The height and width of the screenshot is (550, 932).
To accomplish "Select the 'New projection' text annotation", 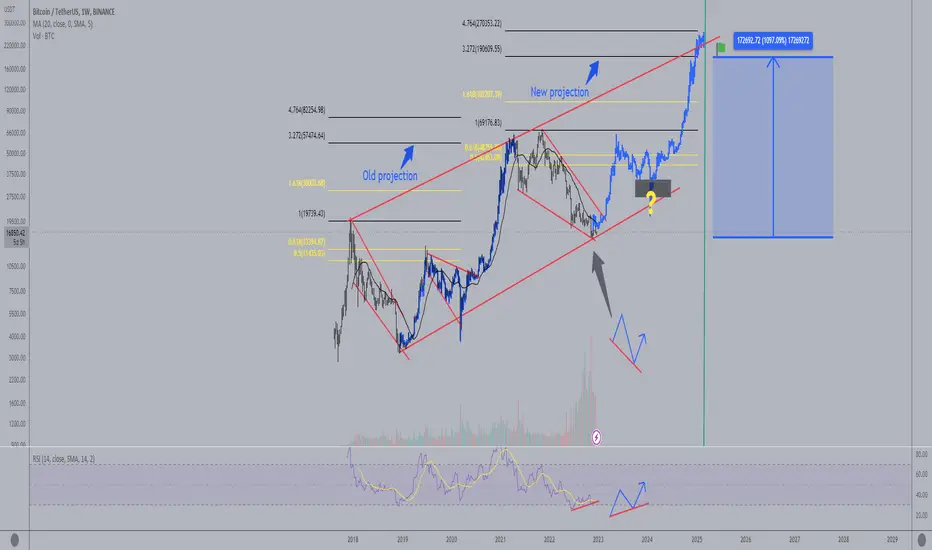I will [559, 92].
